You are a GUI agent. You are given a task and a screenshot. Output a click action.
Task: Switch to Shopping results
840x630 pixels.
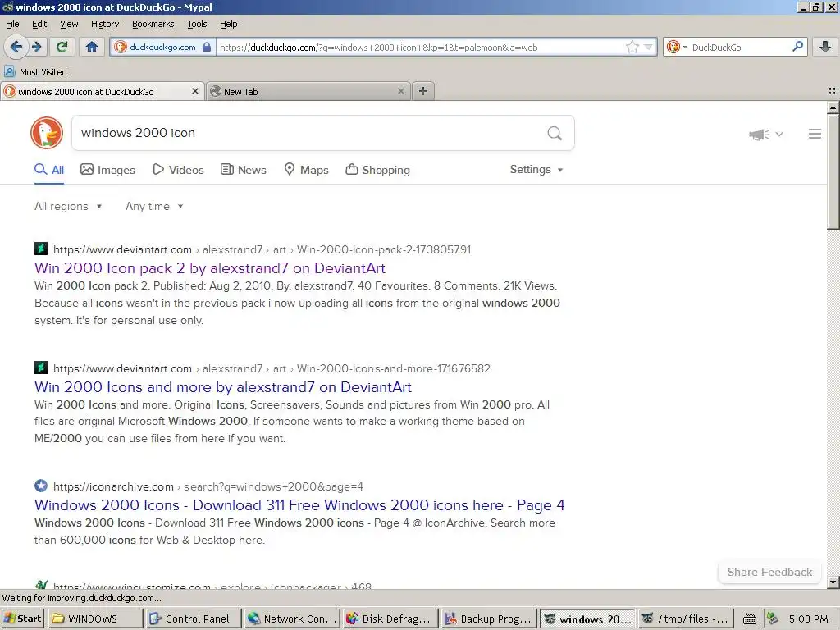[x=377, y=170]
